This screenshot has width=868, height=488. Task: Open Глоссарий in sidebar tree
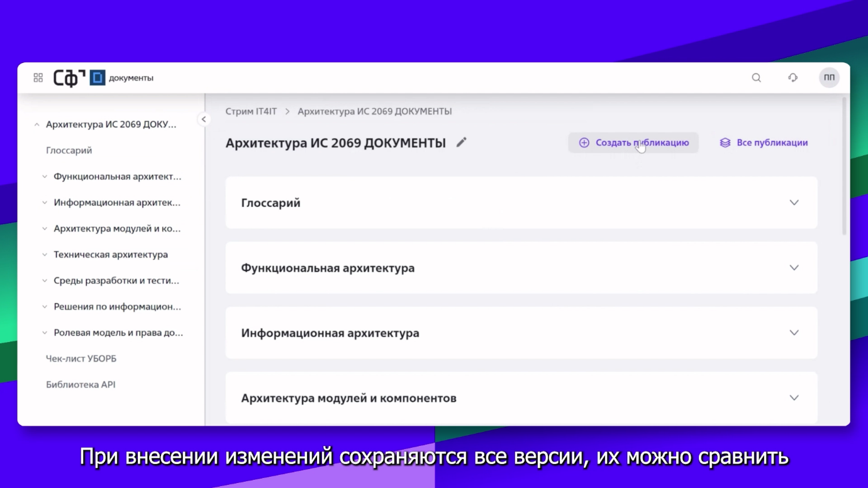(x=69, y=150)
